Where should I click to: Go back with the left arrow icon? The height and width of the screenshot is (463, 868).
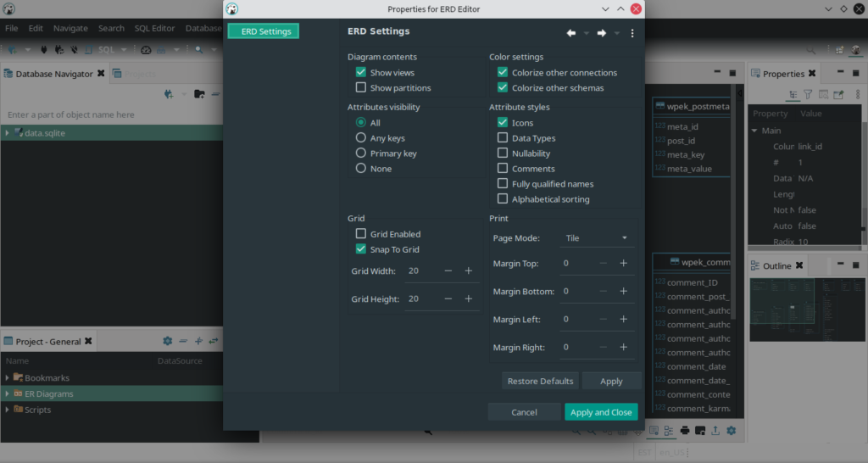[570, 33]
